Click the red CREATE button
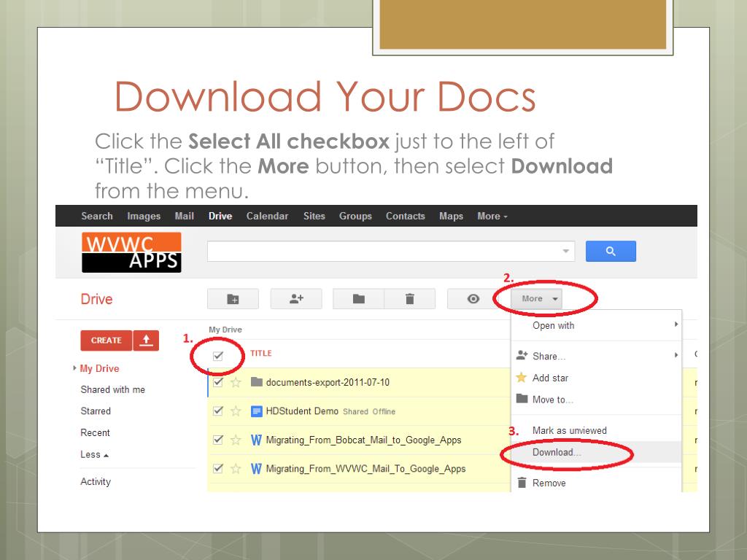Viewport: 747px width, 560px height. click(x=107, y=341)
